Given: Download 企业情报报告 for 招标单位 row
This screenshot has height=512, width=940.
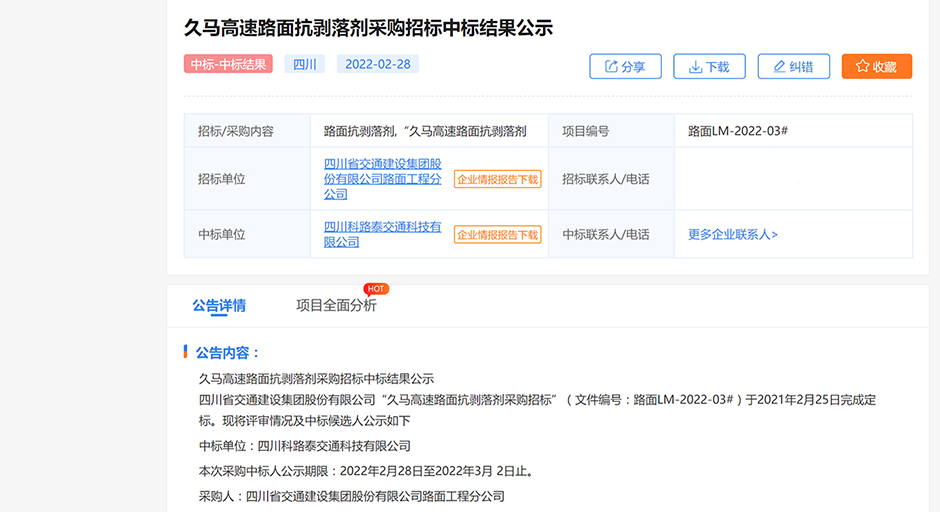Looking at the screenshot, I should tap(498, 179).
